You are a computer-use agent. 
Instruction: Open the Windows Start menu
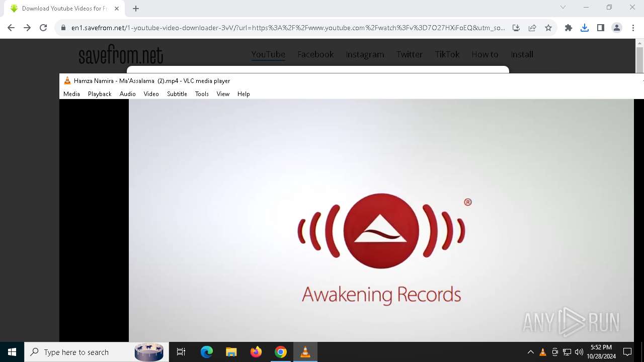click(12, 352)
